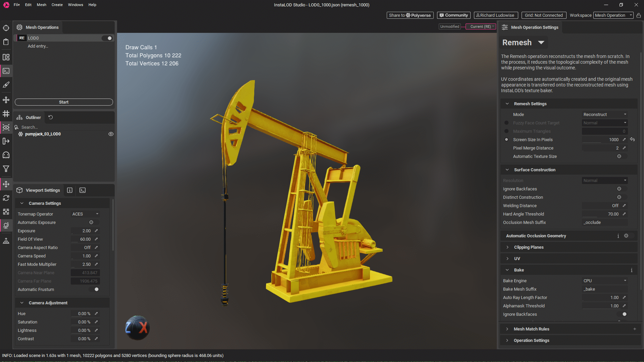Click the ghost icon in left sidebar
The image size is (644, 362).
(x=6, y=155)
